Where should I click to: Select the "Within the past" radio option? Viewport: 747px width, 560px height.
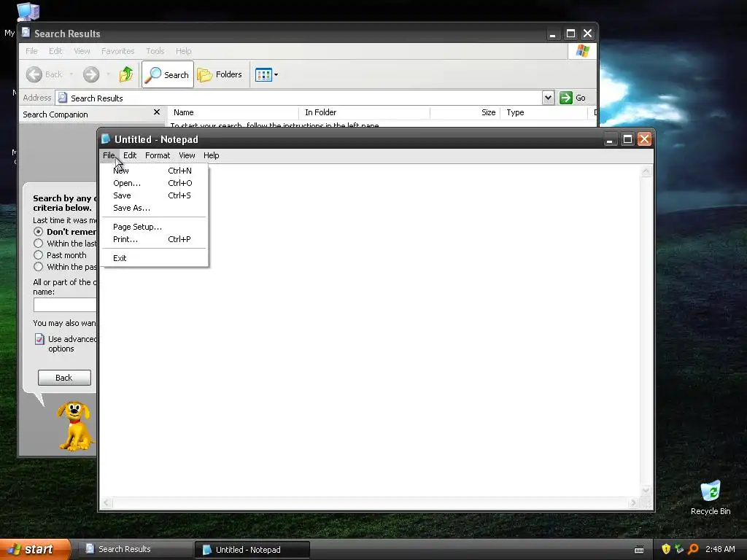(x=38, y=267)
